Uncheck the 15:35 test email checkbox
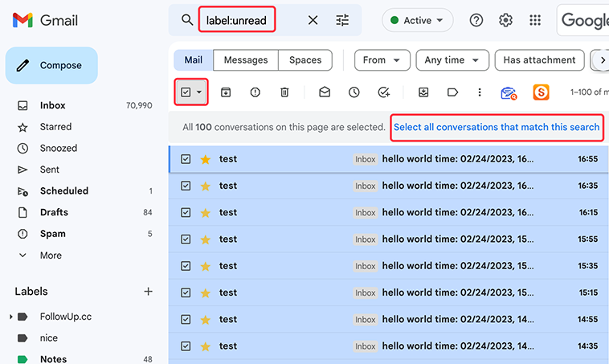 (186, 266)
